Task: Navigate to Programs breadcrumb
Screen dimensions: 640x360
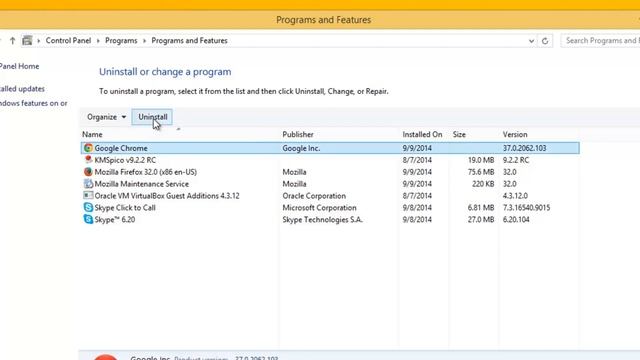Action: pos(121,40)
